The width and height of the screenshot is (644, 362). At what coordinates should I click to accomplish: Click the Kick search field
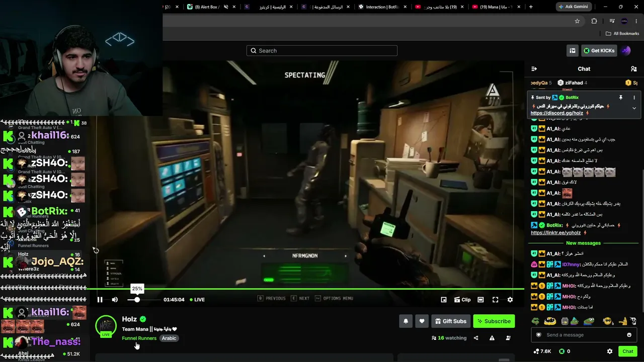pos(322,51)
